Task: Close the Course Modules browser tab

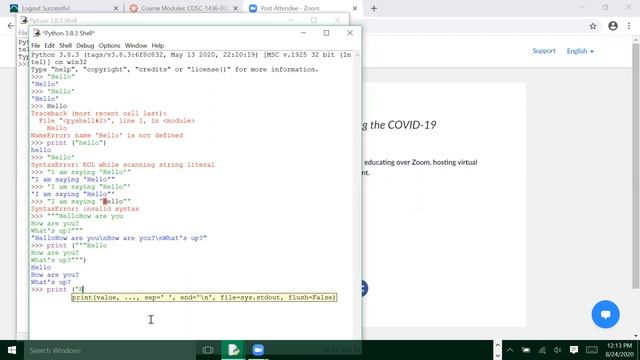Action: pyautogui.click(x=235, y=8)
